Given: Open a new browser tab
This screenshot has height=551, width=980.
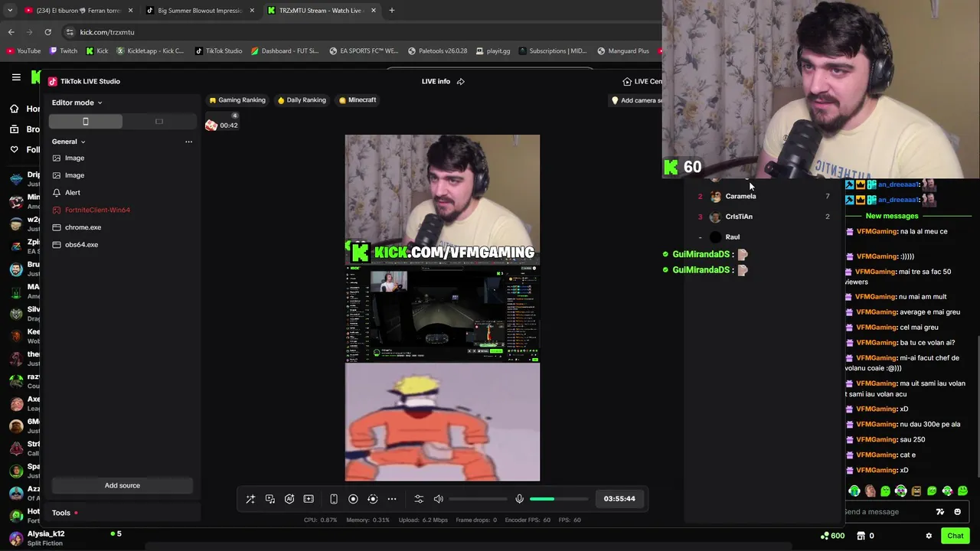Looking at the screenshot, I should tap(392, 11).
